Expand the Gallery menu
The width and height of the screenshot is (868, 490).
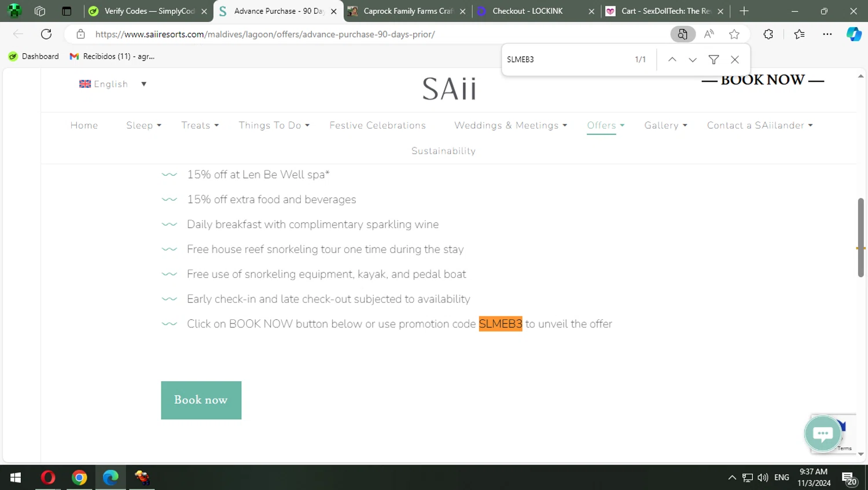(665, 126)
